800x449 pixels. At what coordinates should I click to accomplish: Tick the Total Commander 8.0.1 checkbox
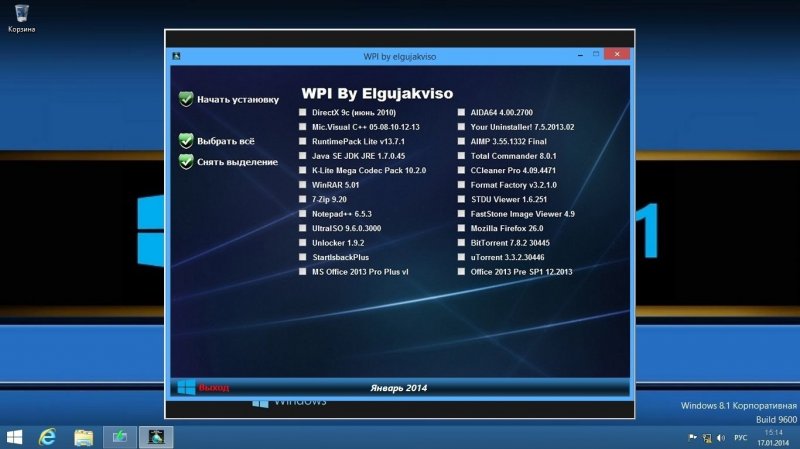tap(461, 156)
